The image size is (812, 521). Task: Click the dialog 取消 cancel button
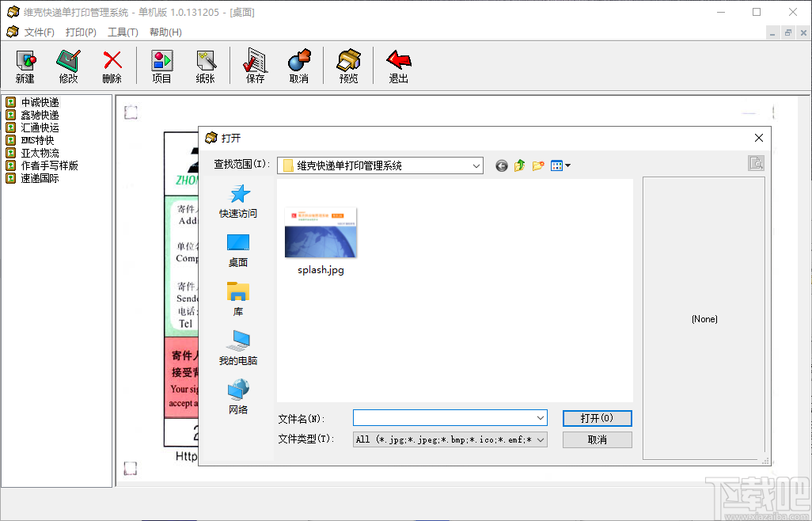coord(597,438)
